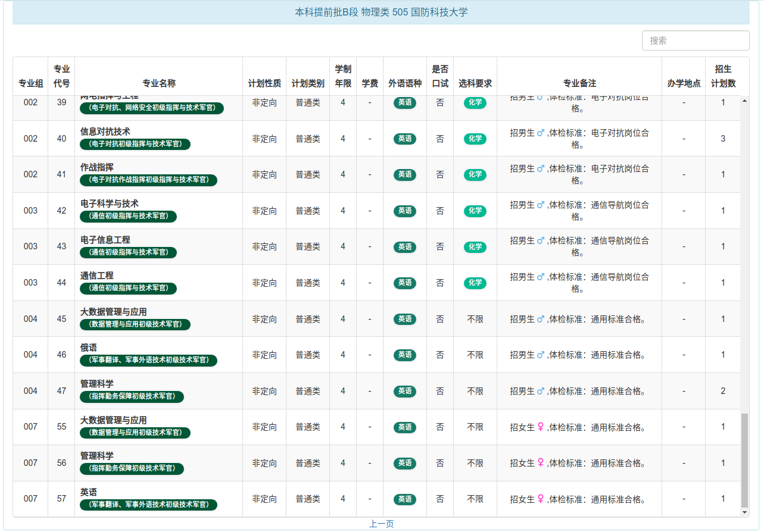The height and width of the screenshot is (532, 764).
Task: Click major code 42 cell
Action: click(x=61, y=211)
